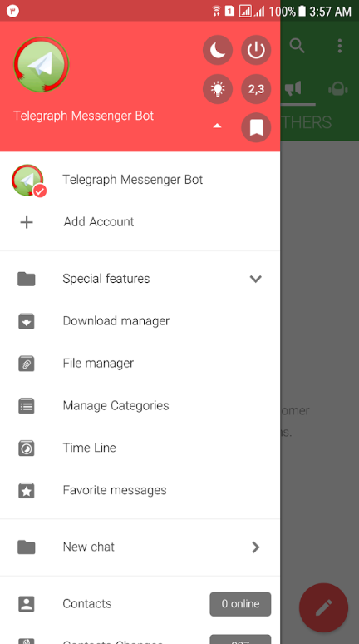Open Favorite messages
This screenshot has height=644, width=359.
140,490
